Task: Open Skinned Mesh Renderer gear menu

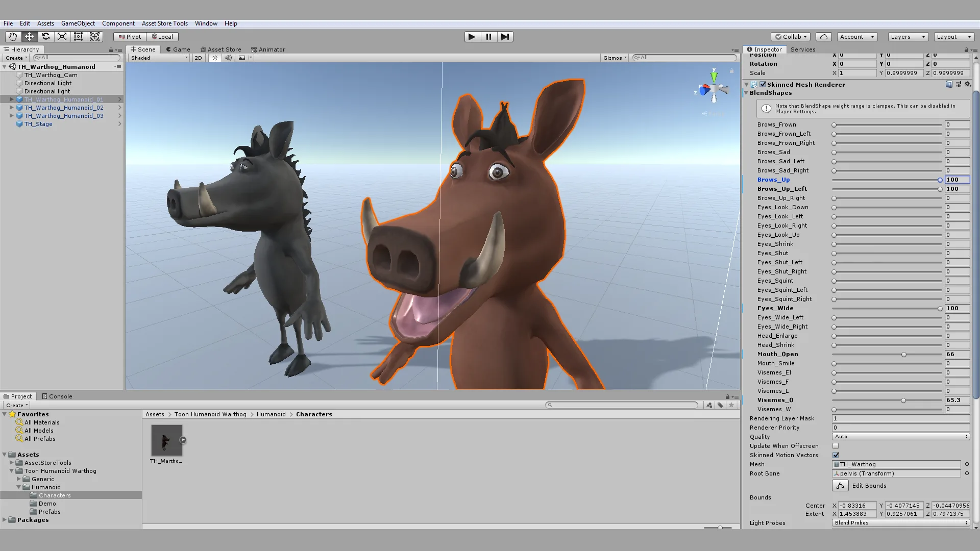Action: [967, 84]
